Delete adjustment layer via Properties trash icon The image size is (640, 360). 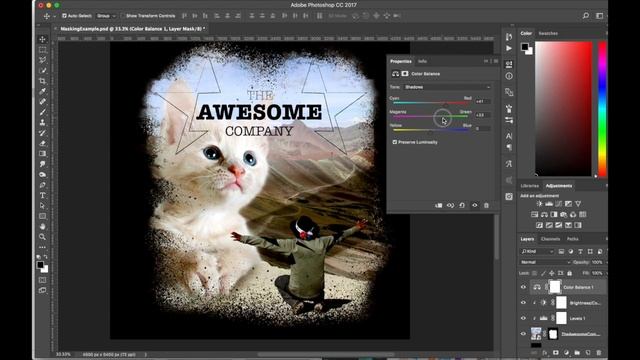[486, 205]
